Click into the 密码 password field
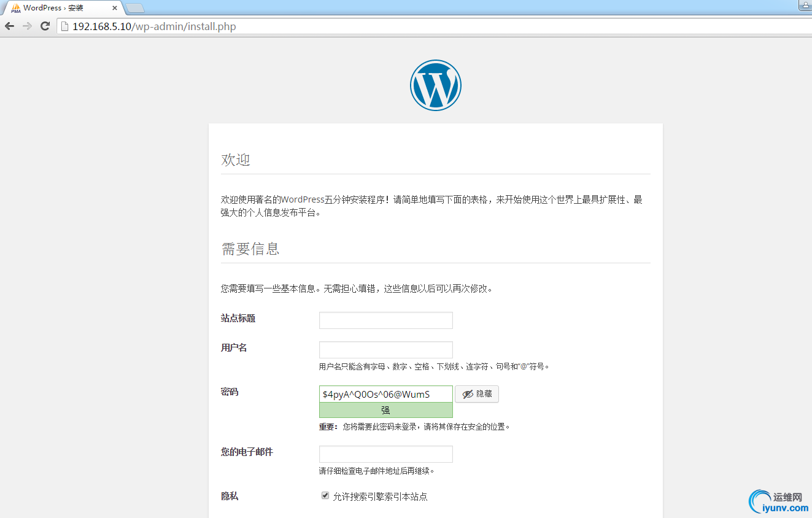This screenshot has width=812, height=518. (x=386, y=394)
